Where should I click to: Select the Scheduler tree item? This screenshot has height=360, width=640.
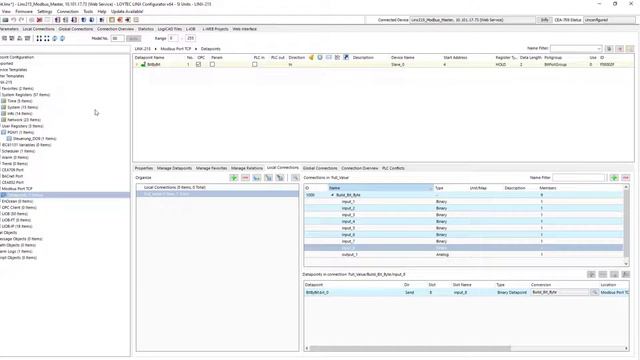pos(18,151)
